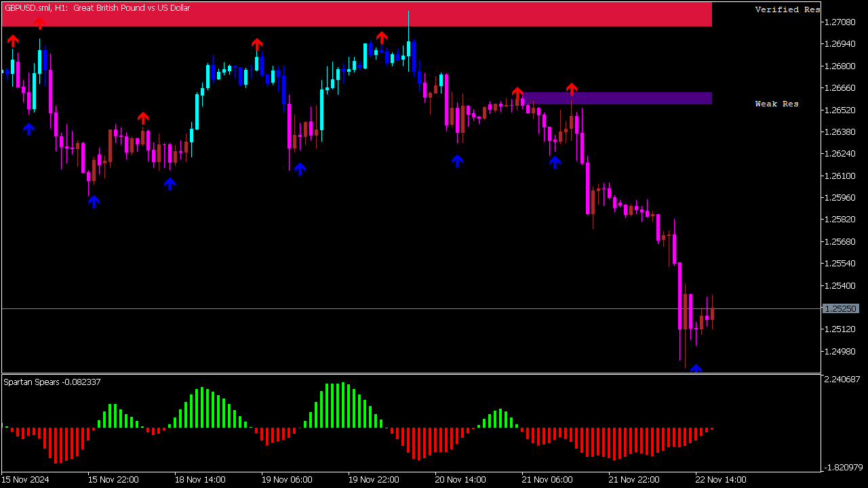Click the leftmost blue up-signal arrow
Screen dimensions: 868x488
(x=28, y=129)
